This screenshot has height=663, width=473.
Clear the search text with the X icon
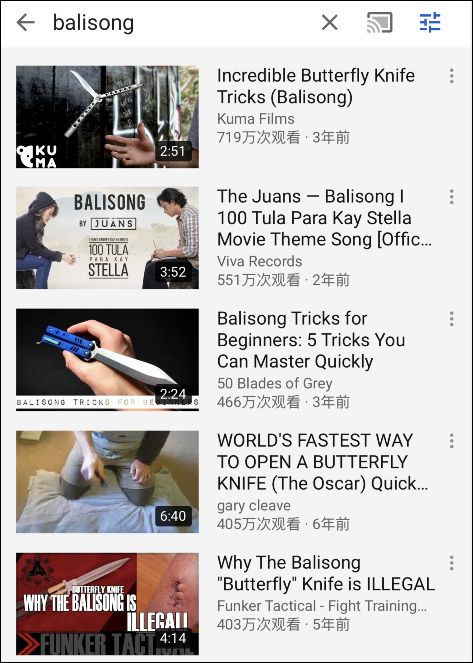(x=329, y=22)
